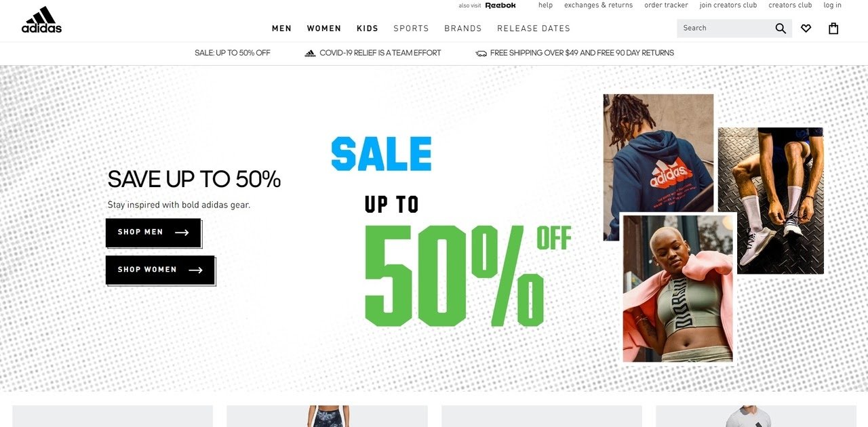The image size is (868, 427).
Task: Expand the SPORTS navigation menu
Action: click(412, 28)
